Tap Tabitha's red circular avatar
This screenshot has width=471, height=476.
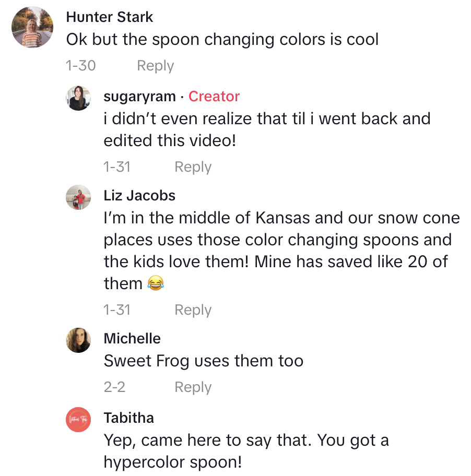click(x=78, y=420)
